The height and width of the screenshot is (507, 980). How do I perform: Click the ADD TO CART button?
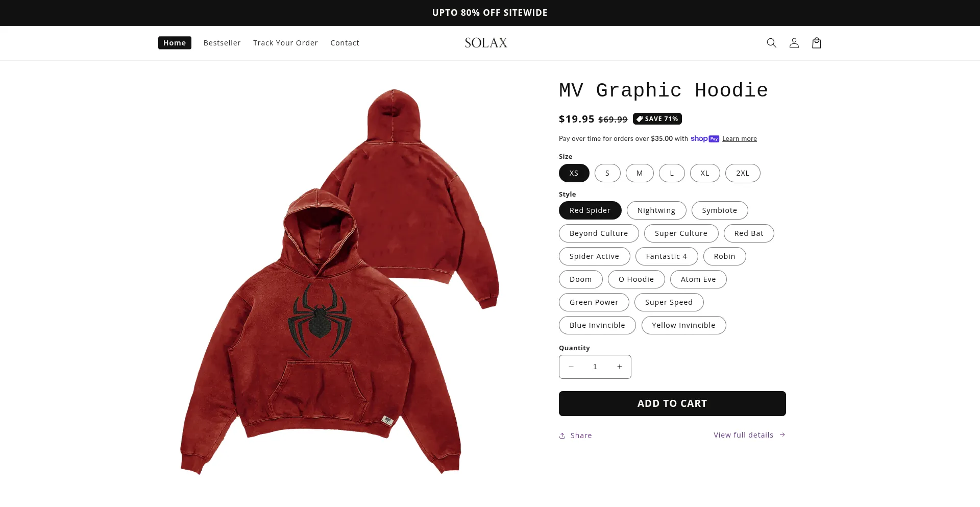pyautogui.click(x=672, y=403)
